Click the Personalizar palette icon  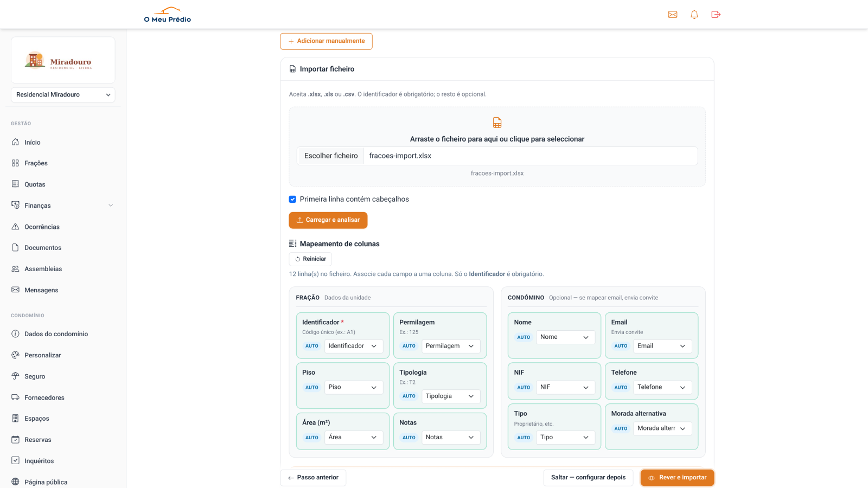point(15,355)
